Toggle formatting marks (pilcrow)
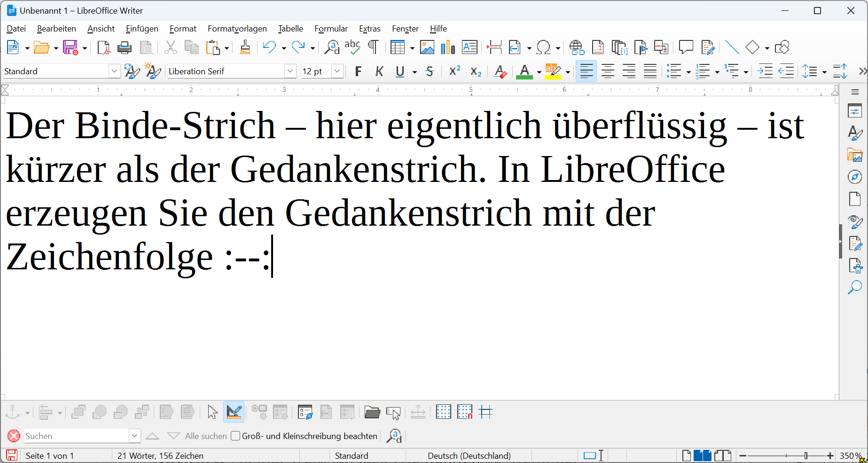The width and height of the screenshot is (868, 463). (373, 47)
